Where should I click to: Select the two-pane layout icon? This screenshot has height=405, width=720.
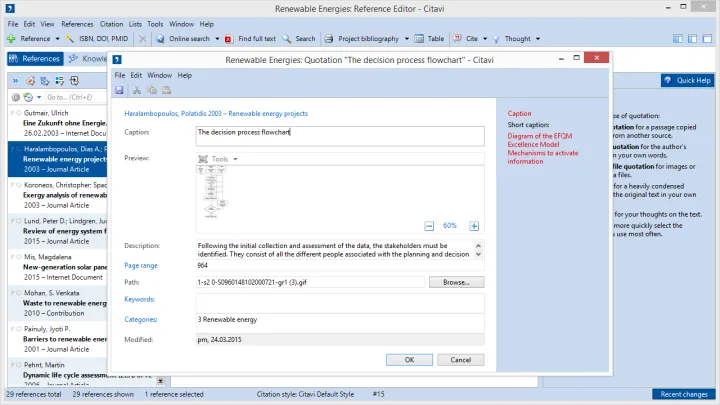[692, 39]
